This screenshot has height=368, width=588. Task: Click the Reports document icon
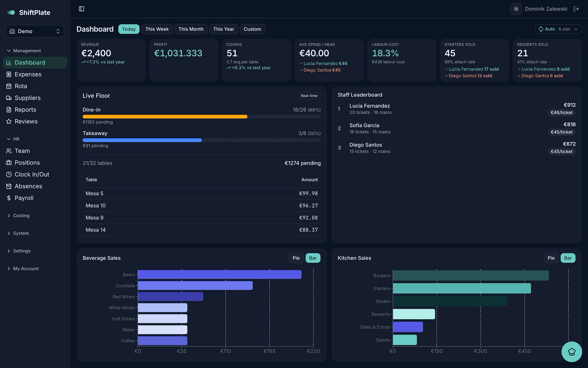(x=9, y=110)
